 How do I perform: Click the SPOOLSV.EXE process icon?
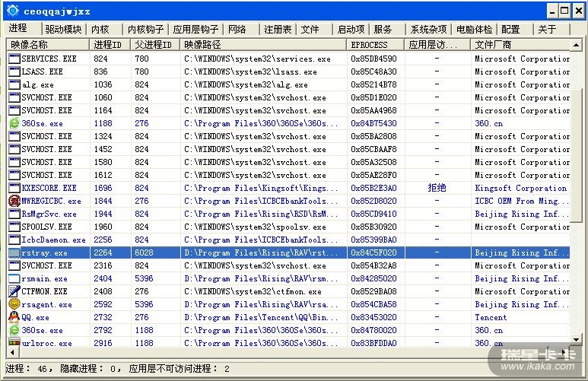click(14, 227)
